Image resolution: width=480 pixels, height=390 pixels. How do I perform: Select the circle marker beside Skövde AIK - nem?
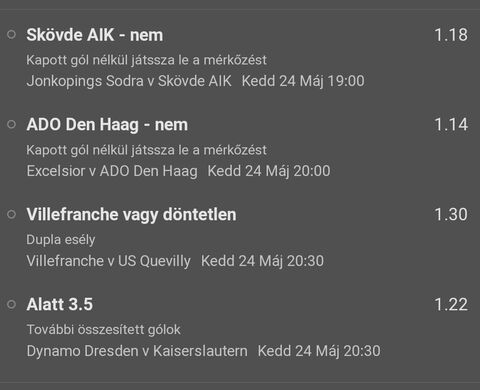point(11,34)
